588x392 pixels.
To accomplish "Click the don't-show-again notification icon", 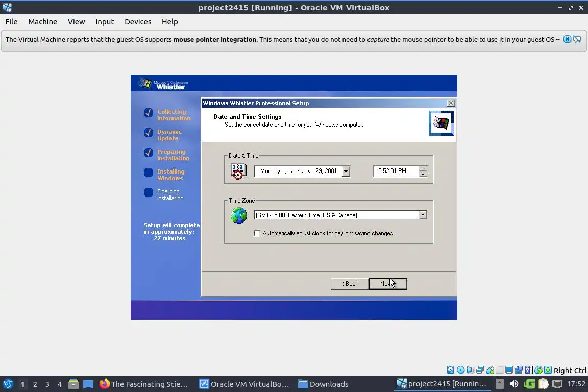I will 577,39.
